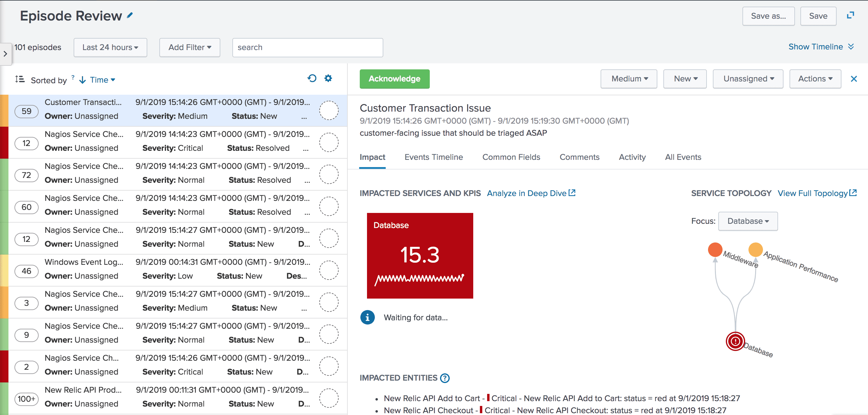Open the dashboard in full screen mode
The height and width of the screenshot is (415, 868).
[850, 15]
